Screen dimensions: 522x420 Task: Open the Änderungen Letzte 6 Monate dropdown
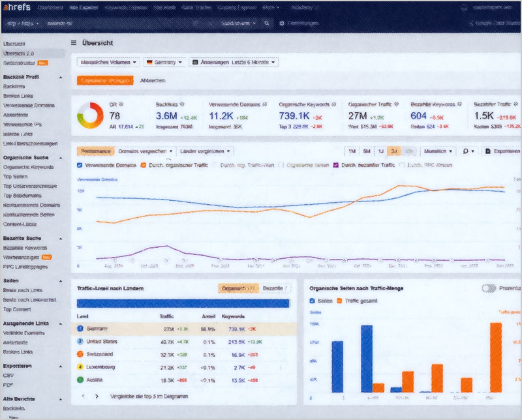234,62
